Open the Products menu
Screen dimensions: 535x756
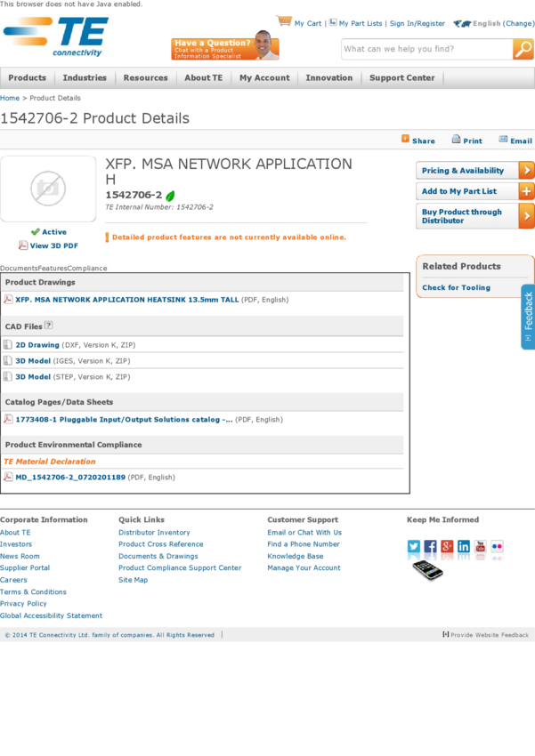(x=28, y=78)
